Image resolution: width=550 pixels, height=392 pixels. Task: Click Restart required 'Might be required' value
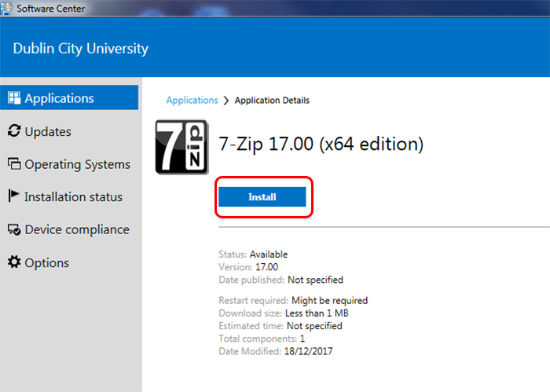pyautogui.click(x=330, y=301)
